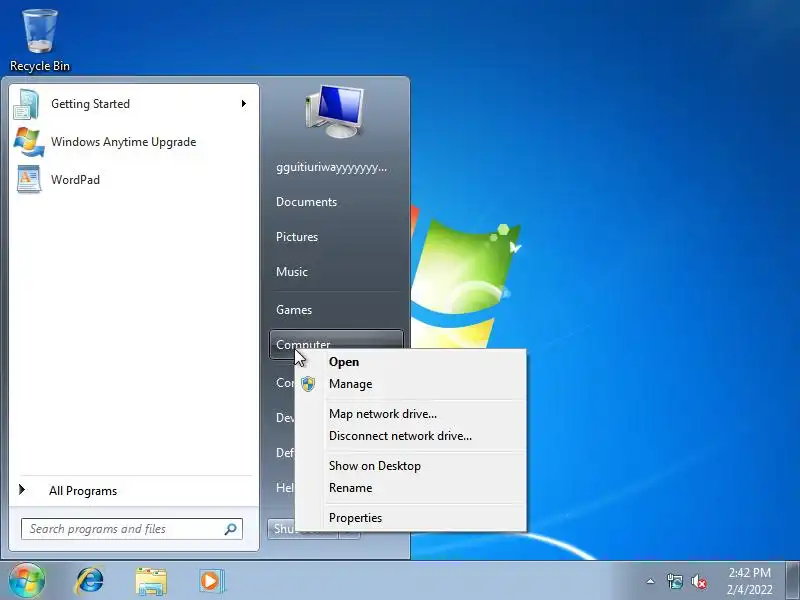Choose Rename in the context menu
The height and width of the screenshot is (600, 800).
(410, 488)
